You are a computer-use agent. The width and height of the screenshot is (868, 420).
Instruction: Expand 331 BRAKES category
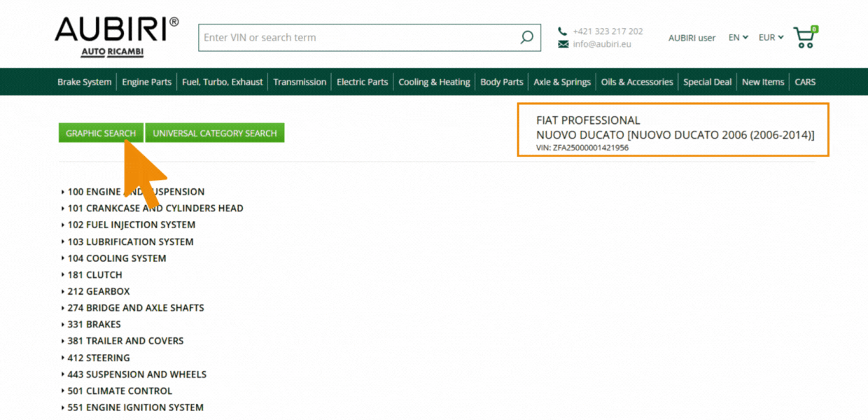coord(91,324)
